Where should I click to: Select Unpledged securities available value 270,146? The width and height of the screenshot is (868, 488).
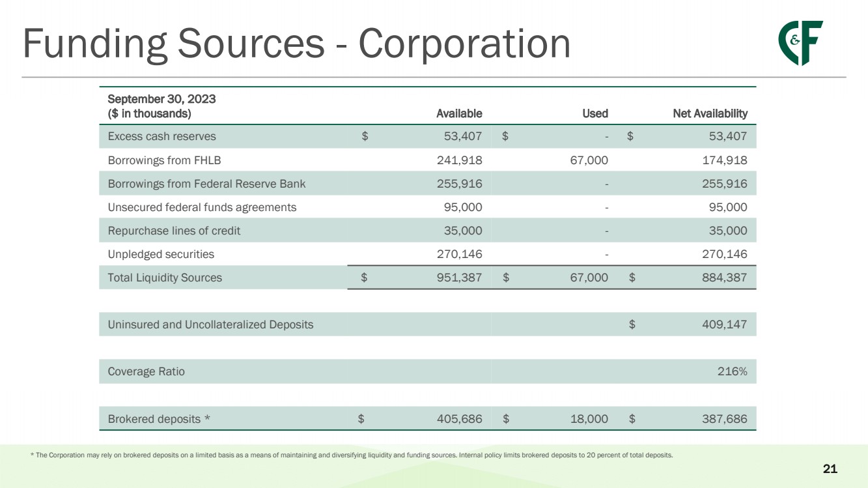pos(459,254)
